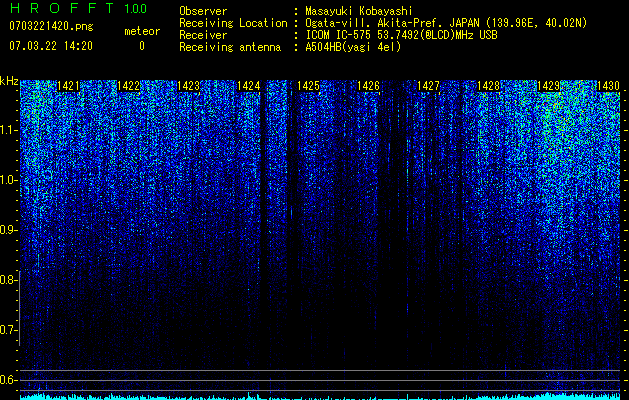Click the 0.7 kHz frequency axis label
The width and height of the screenshot is (629, 400).
(x=8, y=330)
